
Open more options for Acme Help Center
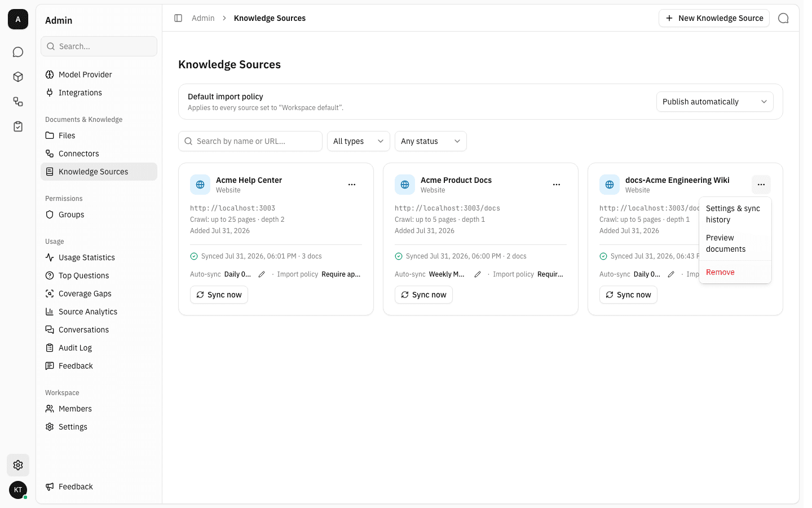click(x=352, y=185)
